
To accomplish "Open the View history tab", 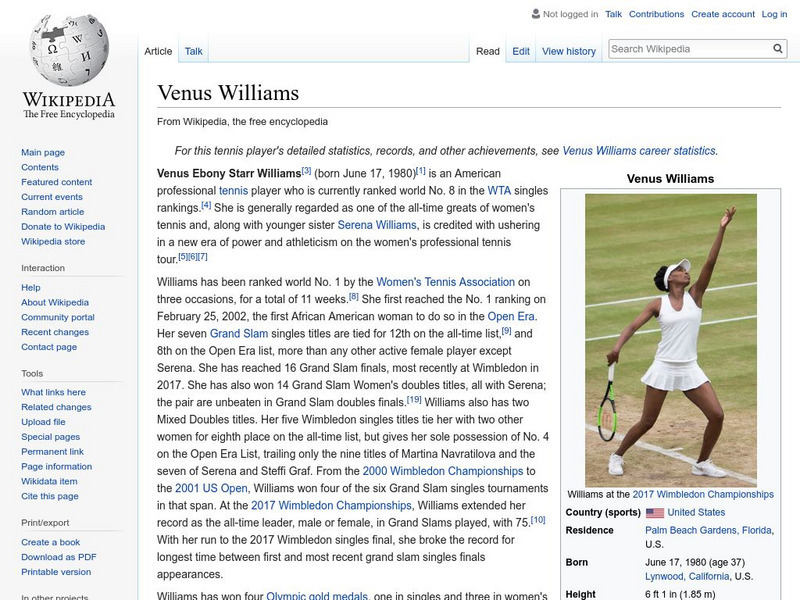I will pyautogui.click(x=567, y=50).
